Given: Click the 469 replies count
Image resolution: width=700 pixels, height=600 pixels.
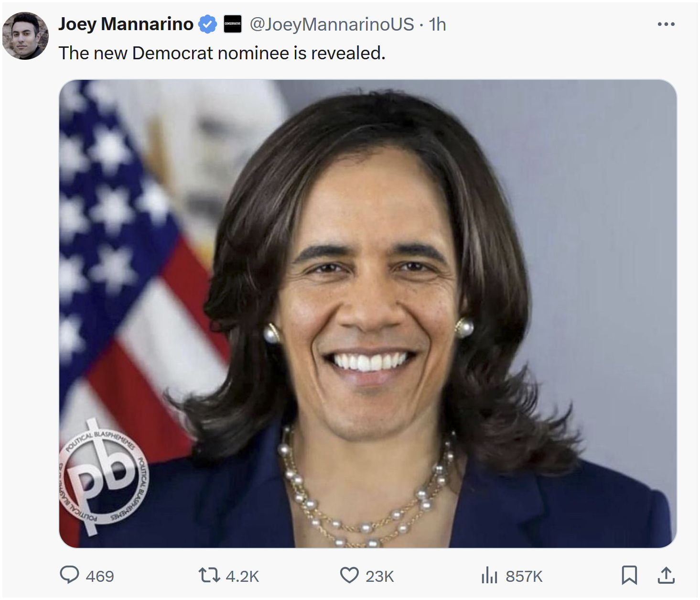Looking at the screenshot, I should [x=100, y=577].
